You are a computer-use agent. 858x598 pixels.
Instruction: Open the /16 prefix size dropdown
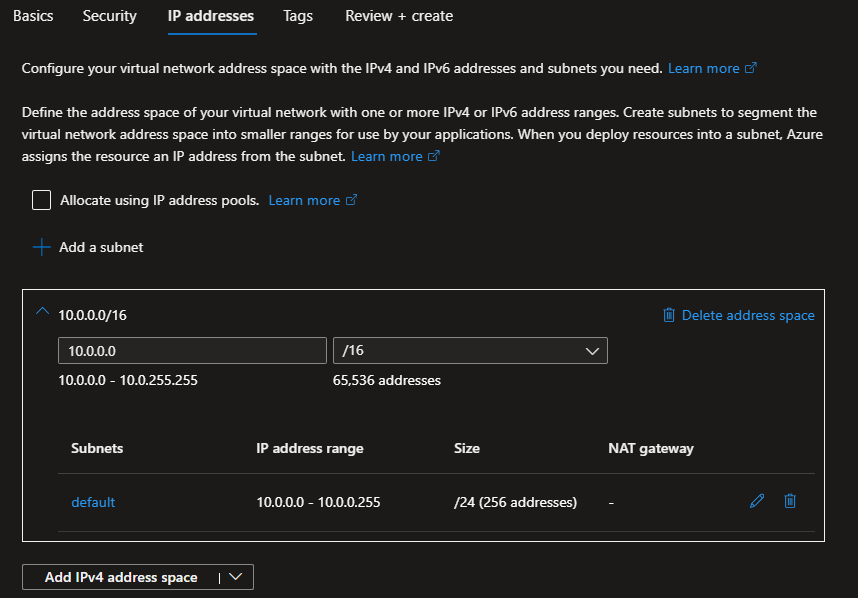(470, 351)
